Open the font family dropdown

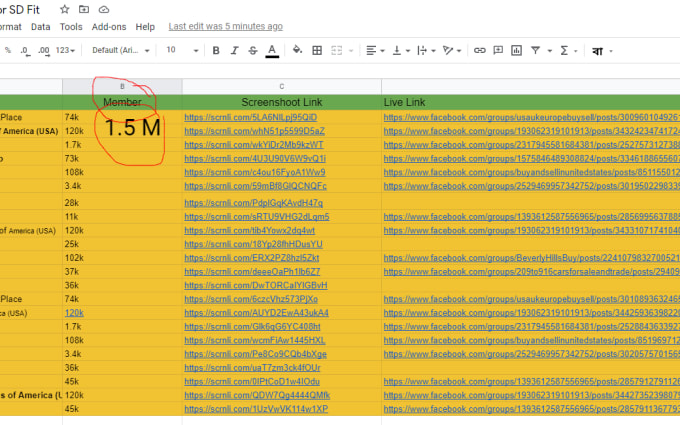(x=120, y=50)
